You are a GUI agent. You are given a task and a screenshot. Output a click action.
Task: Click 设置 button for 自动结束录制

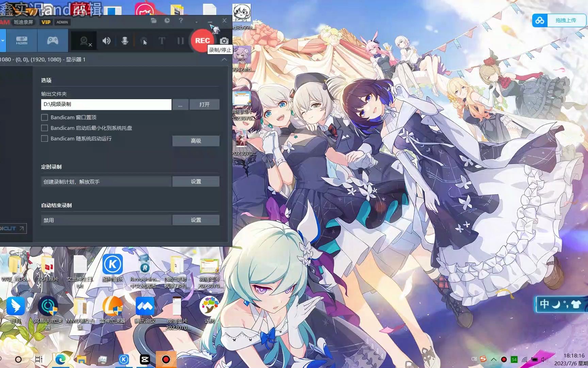196,220
